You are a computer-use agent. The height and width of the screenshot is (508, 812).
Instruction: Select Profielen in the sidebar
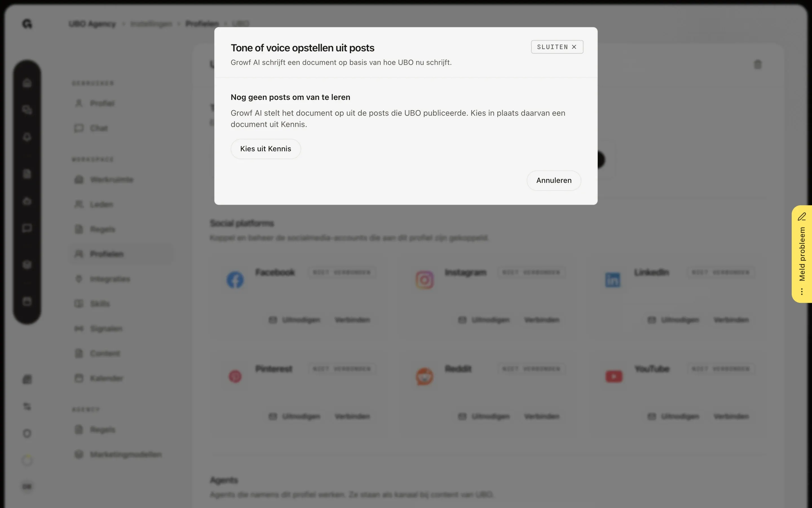pyautogui.click(x=121, y=254)
